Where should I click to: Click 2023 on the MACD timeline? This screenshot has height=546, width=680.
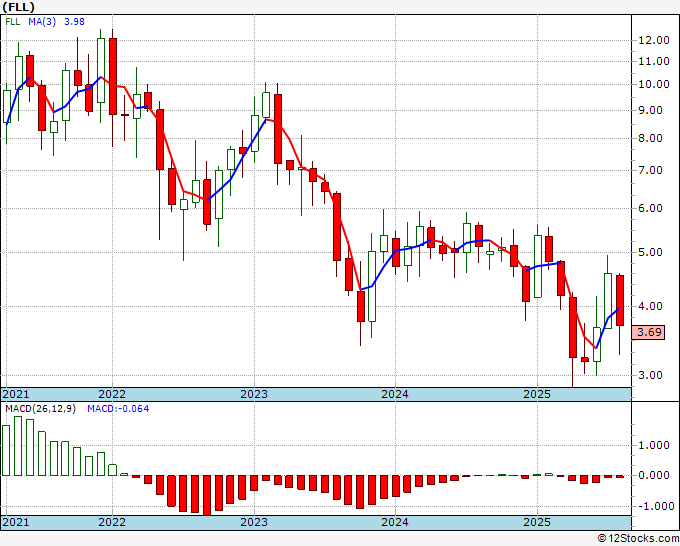coord(254,522)
